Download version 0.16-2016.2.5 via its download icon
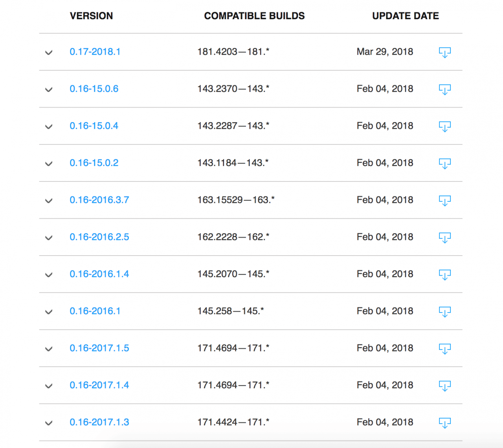The image size is (503, 448). [x=444, y=238]
